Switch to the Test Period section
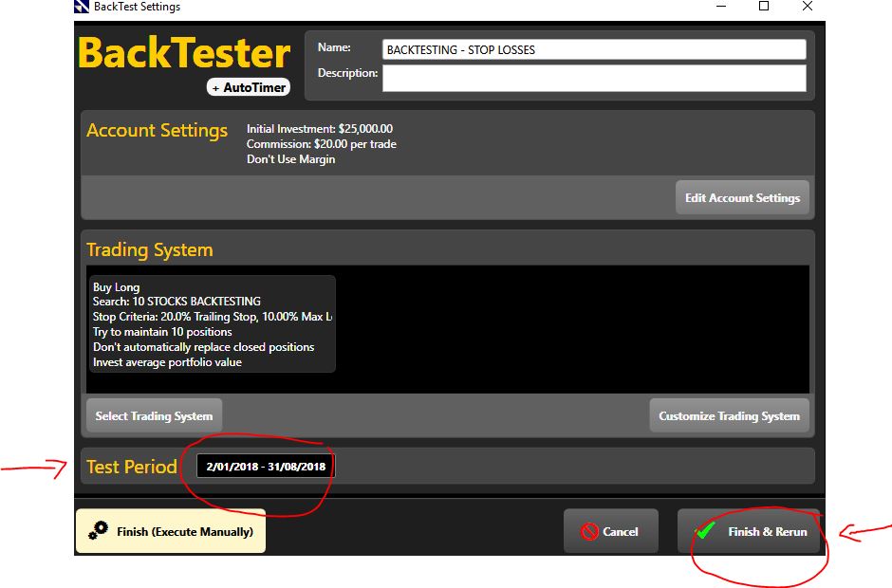 131,466
